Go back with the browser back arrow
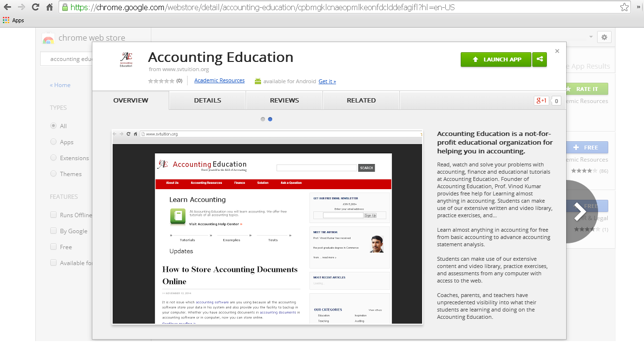 click(x=7, y=7)
